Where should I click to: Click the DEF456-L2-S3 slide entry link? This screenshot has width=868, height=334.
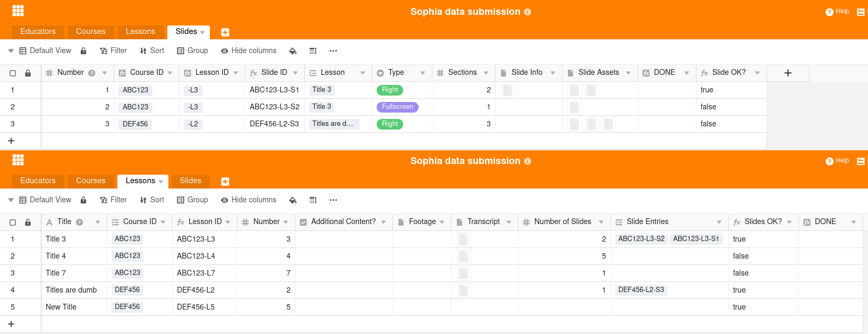641,290
